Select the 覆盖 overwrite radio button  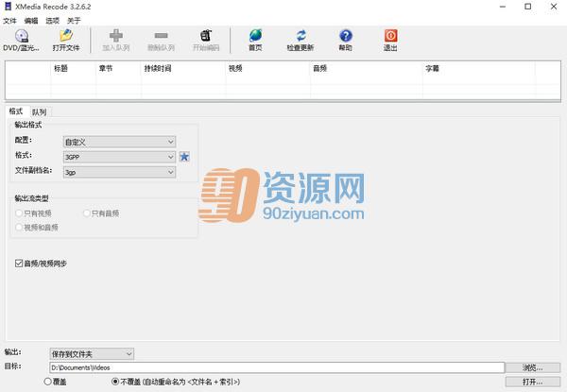tap(48, 382)
